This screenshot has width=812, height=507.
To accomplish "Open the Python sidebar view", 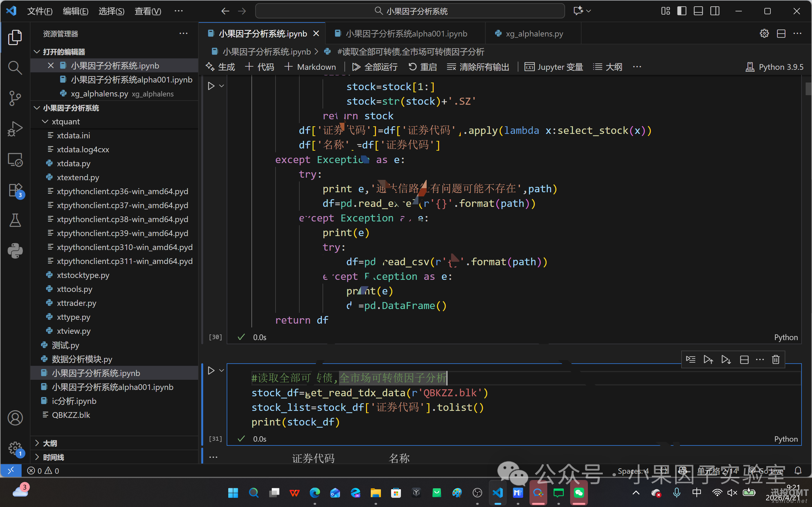I will pyautogui.click(x=15, y=250).
